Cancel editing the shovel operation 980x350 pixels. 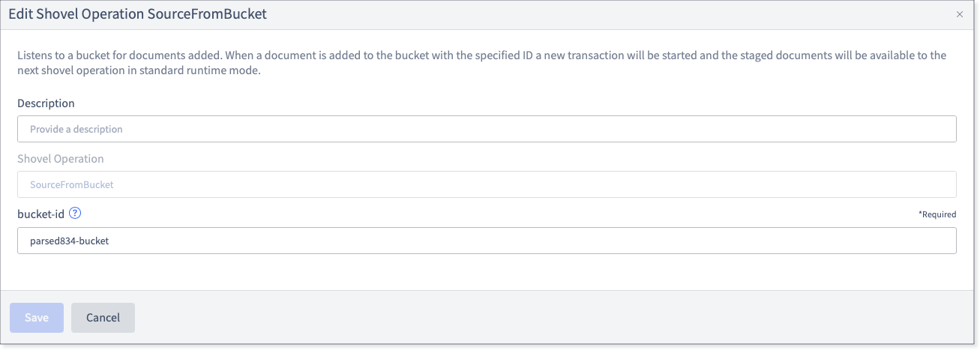(x=103, y=318)
